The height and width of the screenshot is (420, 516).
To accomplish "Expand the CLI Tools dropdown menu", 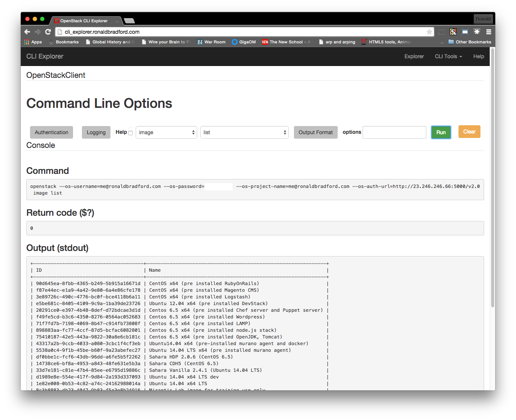I will click(449, 56).
